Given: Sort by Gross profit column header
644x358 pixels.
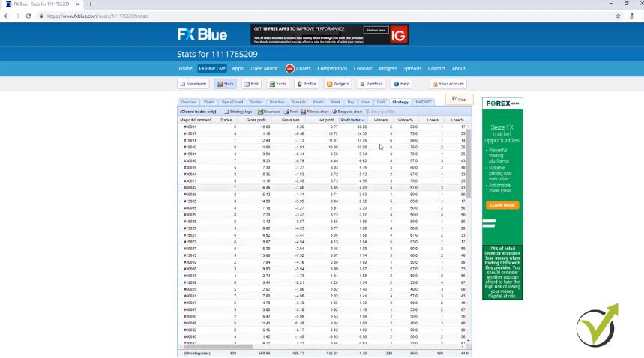Looking at the screenshot, I should point(256,120).
